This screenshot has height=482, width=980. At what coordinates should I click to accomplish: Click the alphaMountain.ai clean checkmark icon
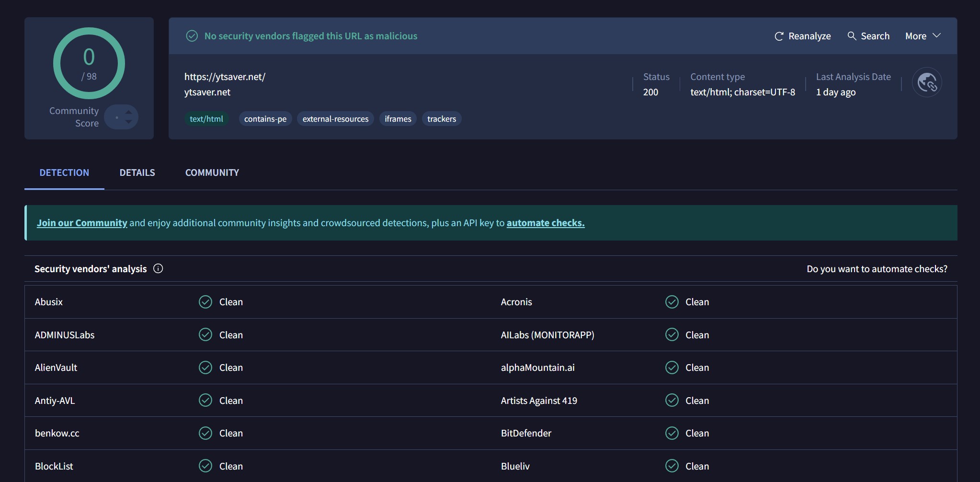pyautogui.click(x=672, y=367)
